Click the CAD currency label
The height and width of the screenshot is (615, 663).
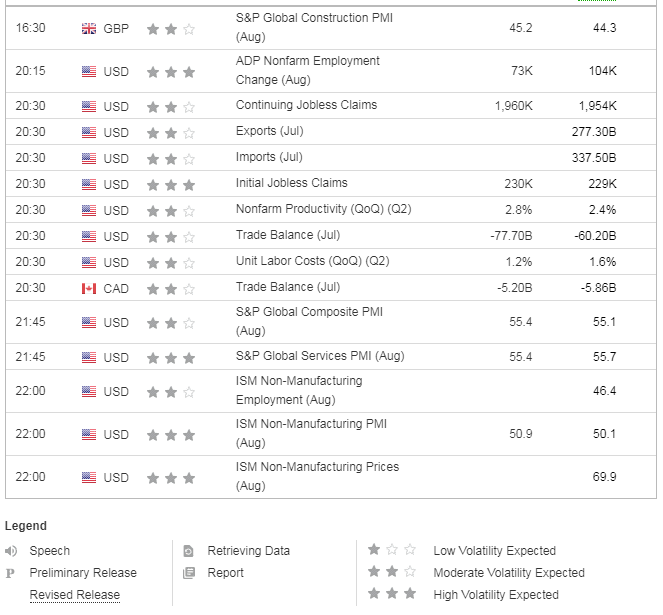116,289
